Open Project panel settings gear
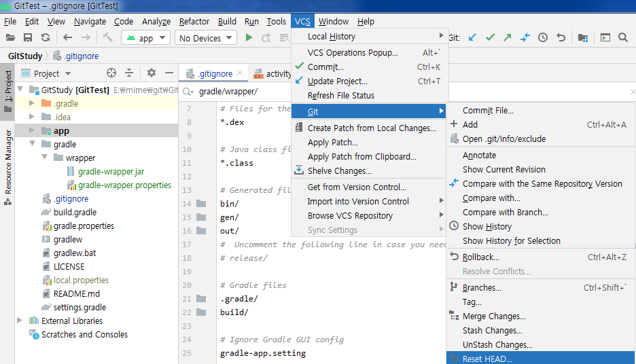 tap(152, 73)
